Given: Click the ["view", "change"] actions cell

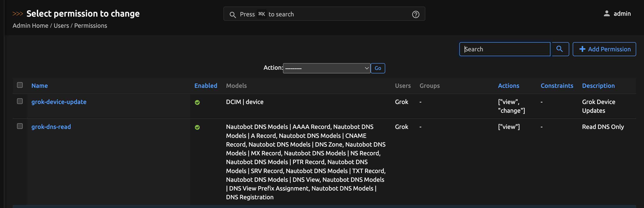Looking at the screenshot, I should point(511,106).
